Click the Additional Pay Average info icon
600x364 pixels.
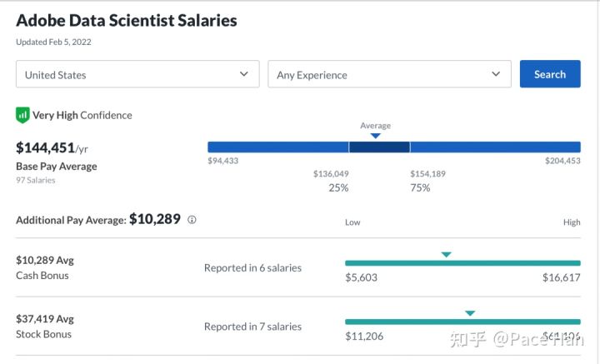(x=192, y=220)
